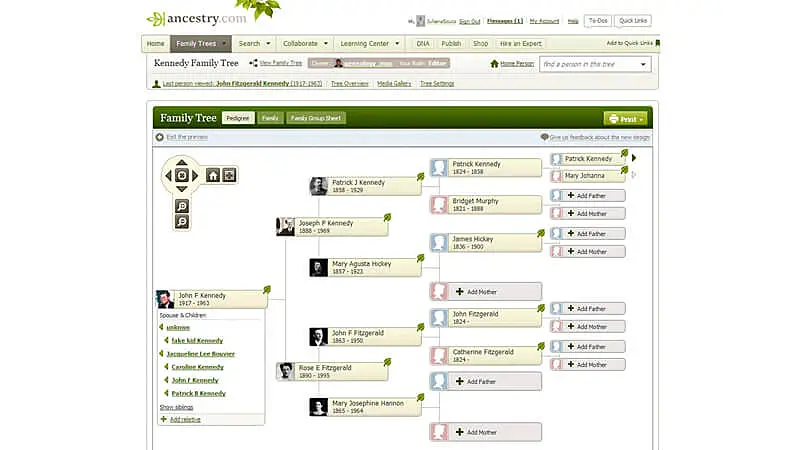The height and width of the screenshot is (450, 800).
Task: Open the Learning Center dropdown arrow
Action: 397,43
